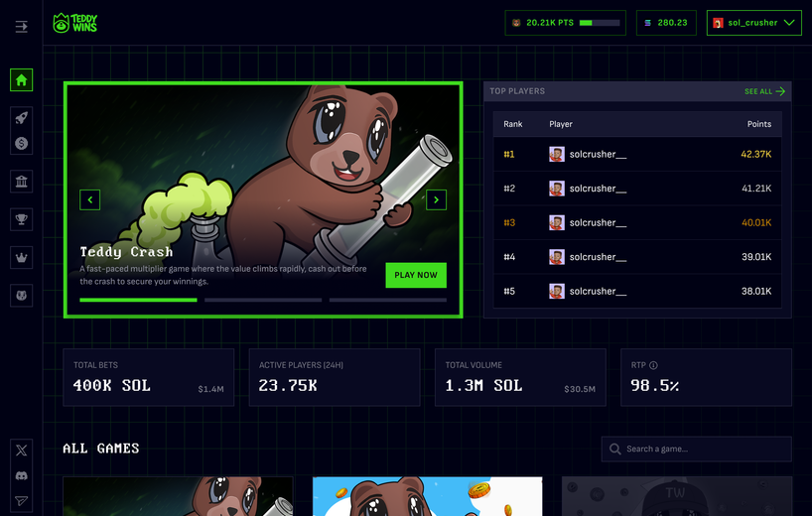Open the rocket crash game icon
The height and width of the screenshot is (516, 812).
tap(21, 118)
